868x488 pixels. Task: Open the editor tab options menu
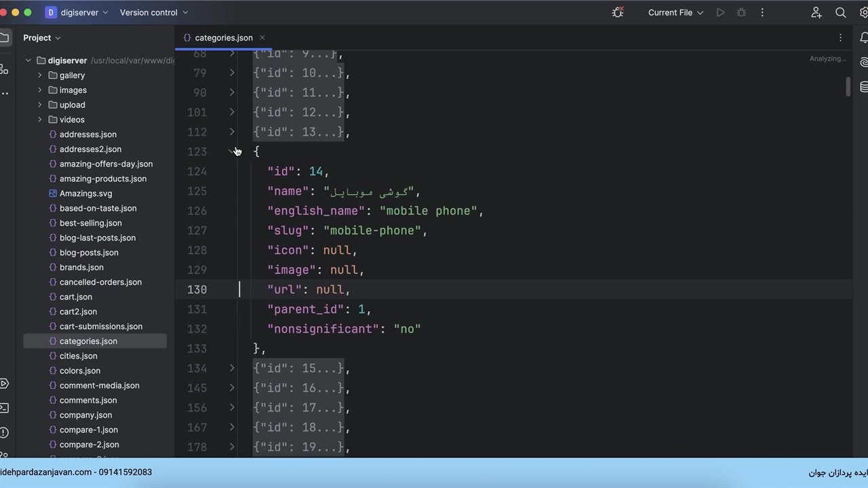click(840, 38)
